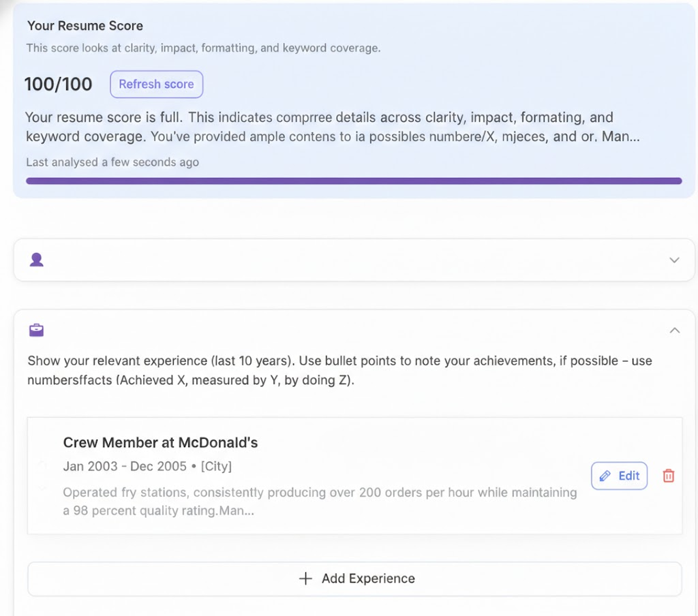This screenshot has height=616, width=698.
Task: Expand the profile section with its down chevron
Action: 674,260
